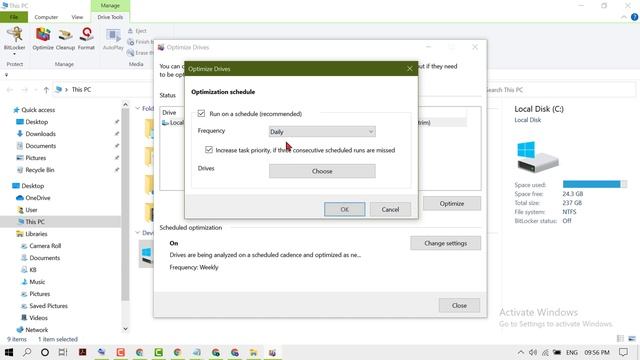Collapse the Devices group chevron
This screenshot has width=640, height=360.
(x=138, y=233)
